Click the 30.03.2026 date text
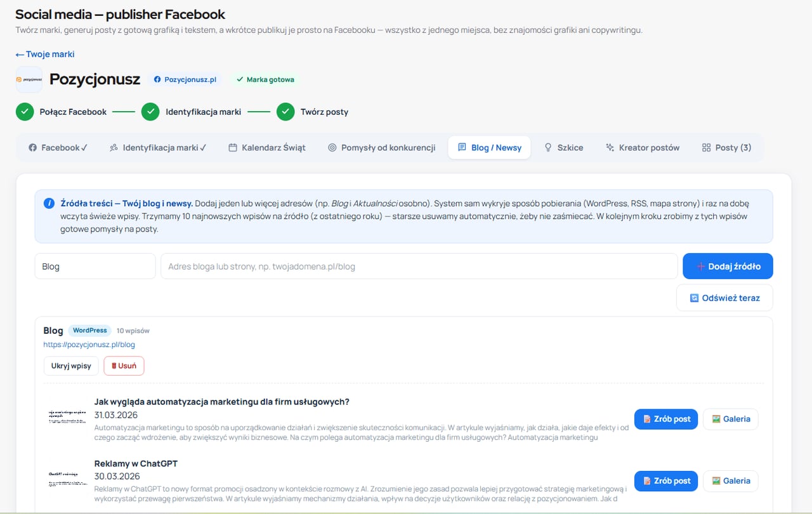812x514 pixels. (x=117, y=477)
